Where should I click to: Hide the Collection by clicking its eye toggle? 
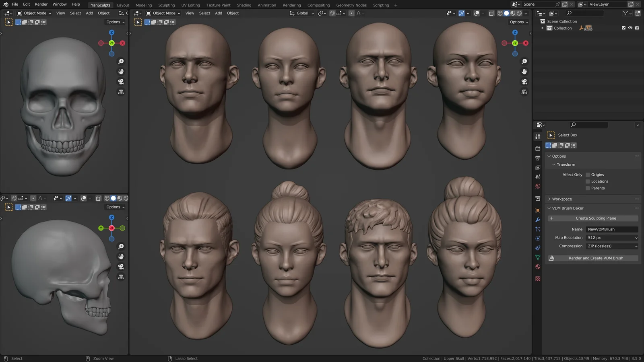point(630,28)
